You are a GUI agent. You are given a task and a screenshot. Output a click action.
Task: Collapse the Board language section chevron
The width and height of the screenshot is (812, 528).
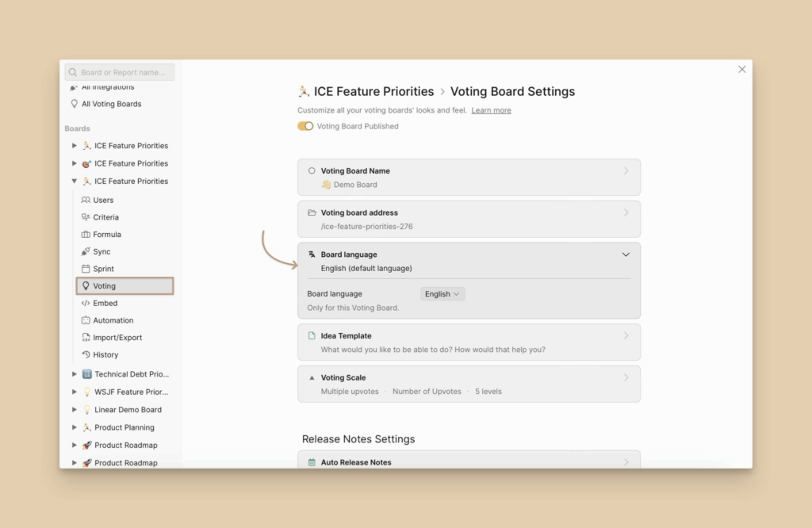[x=626, y=254]
